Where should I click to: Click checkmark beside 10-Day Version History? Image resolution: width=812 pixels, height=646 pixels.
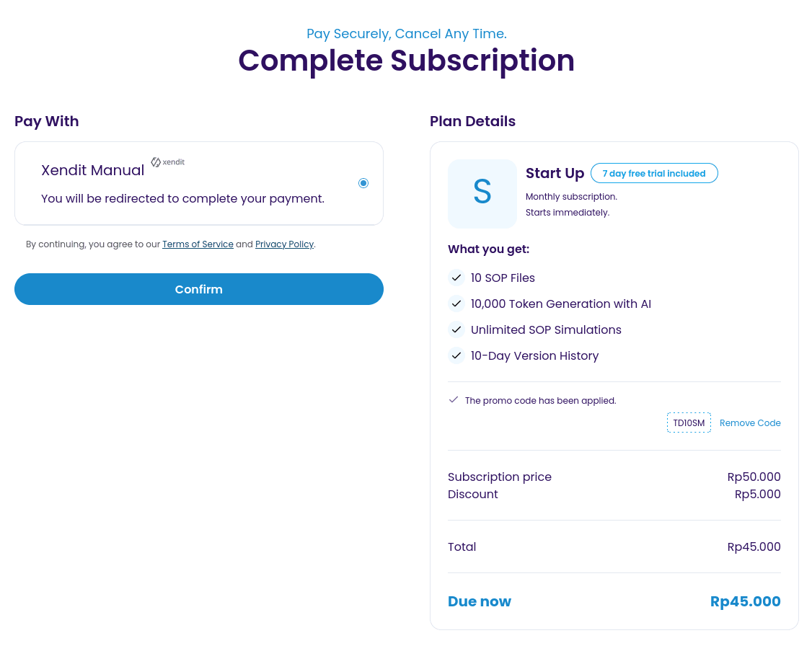click(456, 355)
